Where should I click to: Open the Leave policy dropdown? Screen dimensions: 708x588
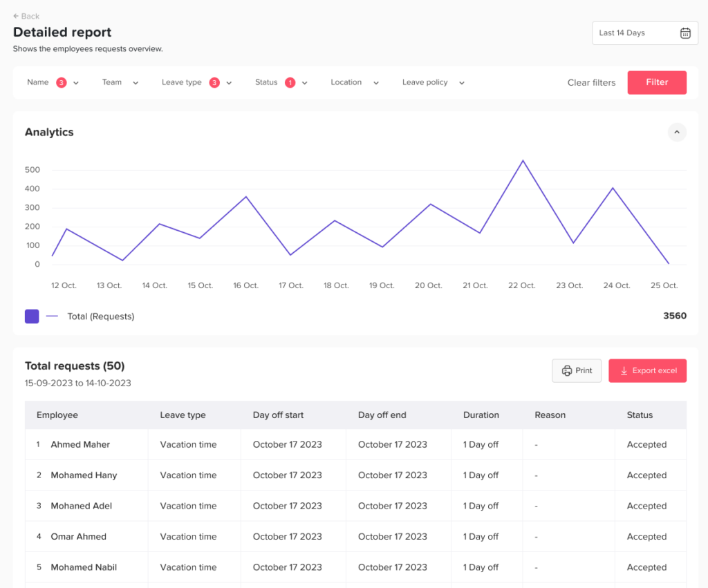pyautogui.click(x=433, y=83)
